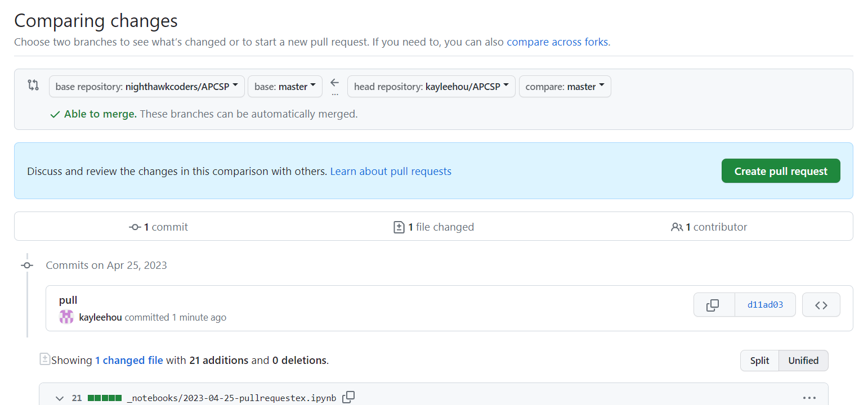Browse repository at commit d11ad03 via code icon
Image resolution: width=868 pixels, height=405 pixels.
(x=821, y=305)
